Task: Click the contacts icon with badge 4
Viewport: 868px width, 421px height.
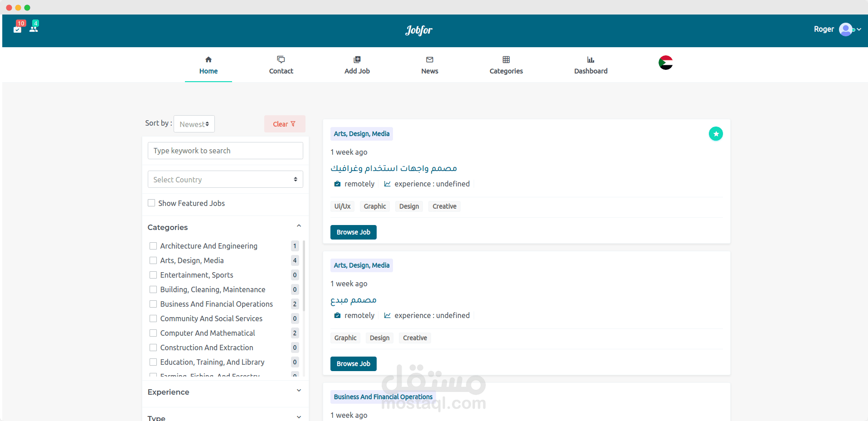Action: [34, 28]
